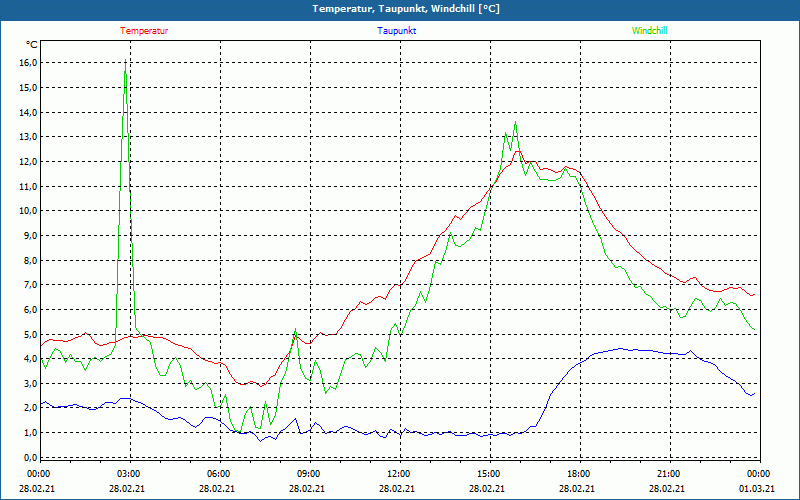This screenshot has width=800, height=500.
Task: Click the "0,0" y-axis value
Action: (31, 457)
